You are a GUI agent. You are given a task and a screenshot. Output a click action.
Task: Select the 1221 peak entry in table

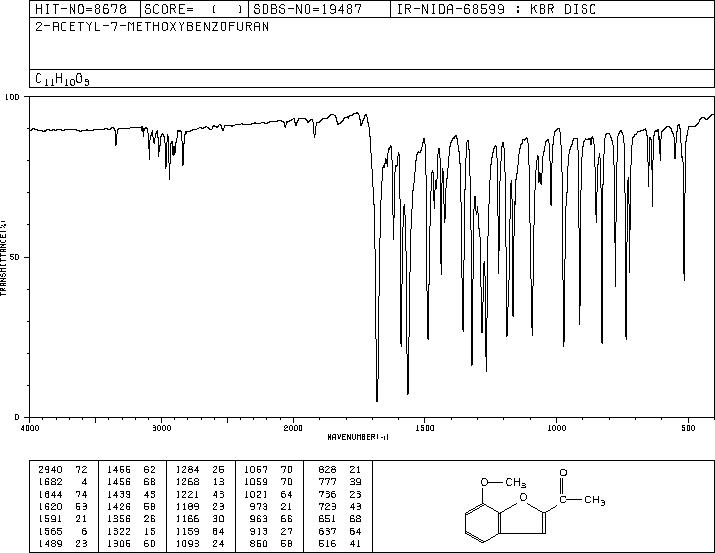coord(200,494)
